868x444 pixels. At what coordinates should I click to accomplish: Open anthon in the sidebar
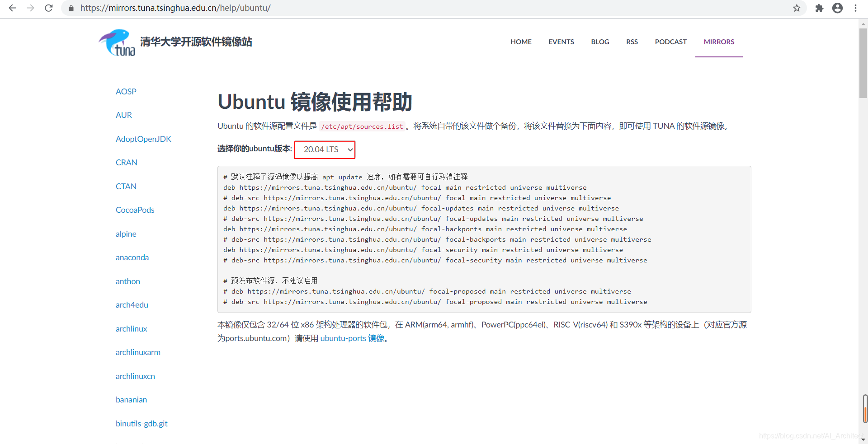click(x=128, y=281)
